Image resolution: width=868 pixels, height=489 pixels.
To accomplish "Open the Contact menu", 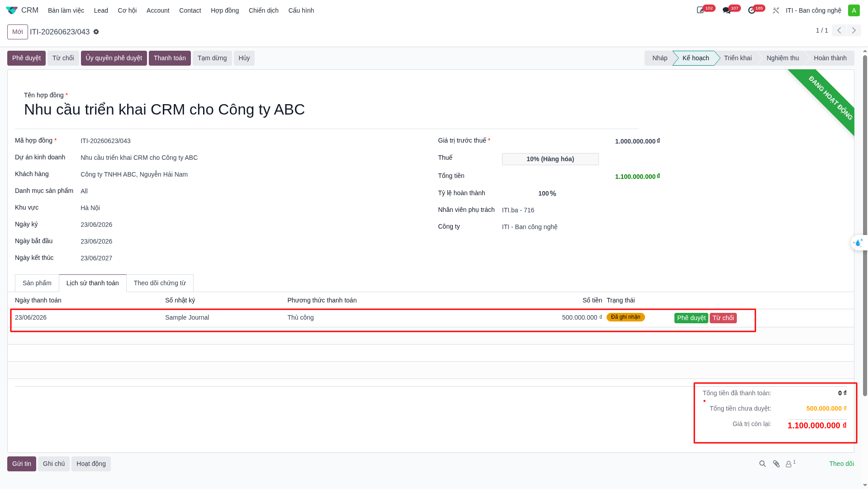I will coord(190,10).
